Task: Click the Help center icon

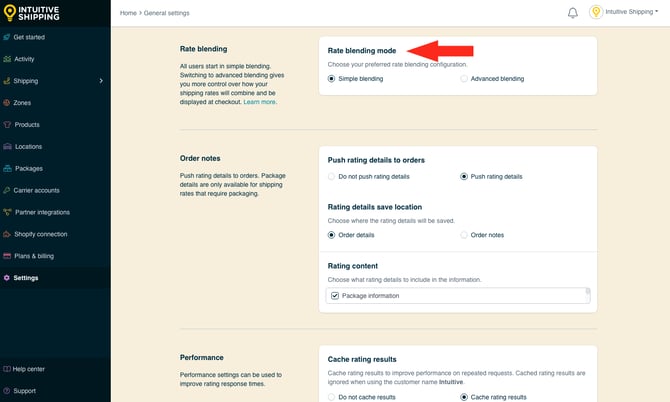Action: (x=7, y=369)
